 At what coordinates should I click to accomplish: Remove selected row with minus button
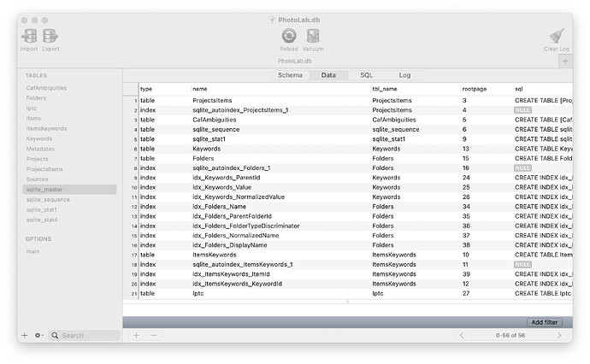point(154,335)
